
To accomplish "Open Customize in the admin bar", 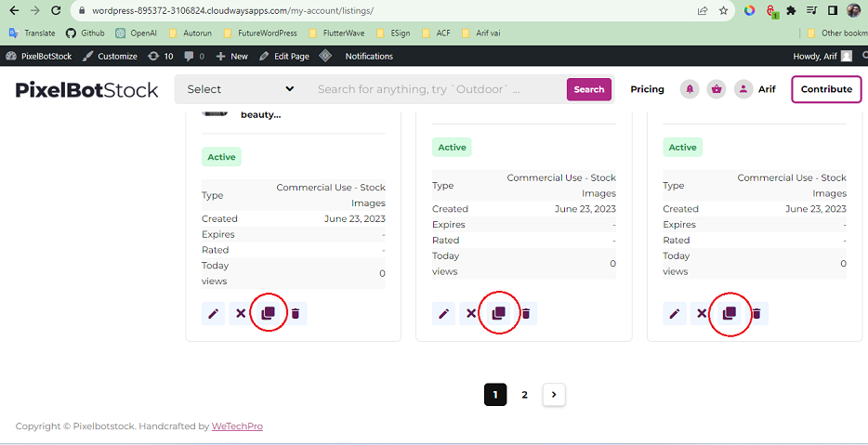I will click(x=110, y=56).
